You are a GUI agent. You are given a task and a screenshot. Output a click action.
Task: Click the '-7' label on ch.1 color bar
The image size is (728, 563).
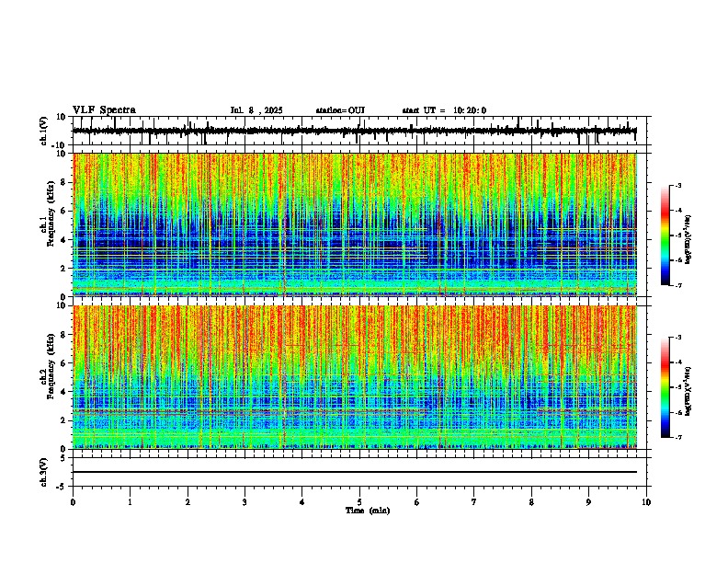pyautogui.click(x=677, y=285)
